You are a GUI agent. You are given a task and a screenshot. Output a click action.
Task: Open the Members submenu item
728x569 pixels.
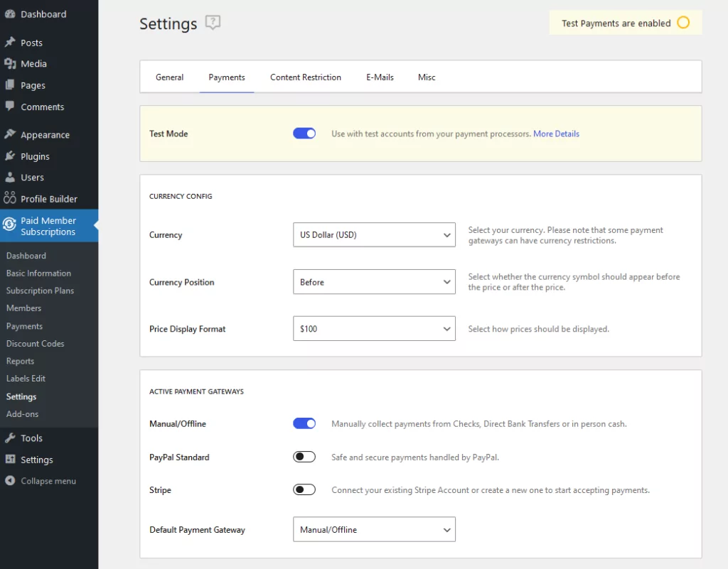[x=23, y=308]
